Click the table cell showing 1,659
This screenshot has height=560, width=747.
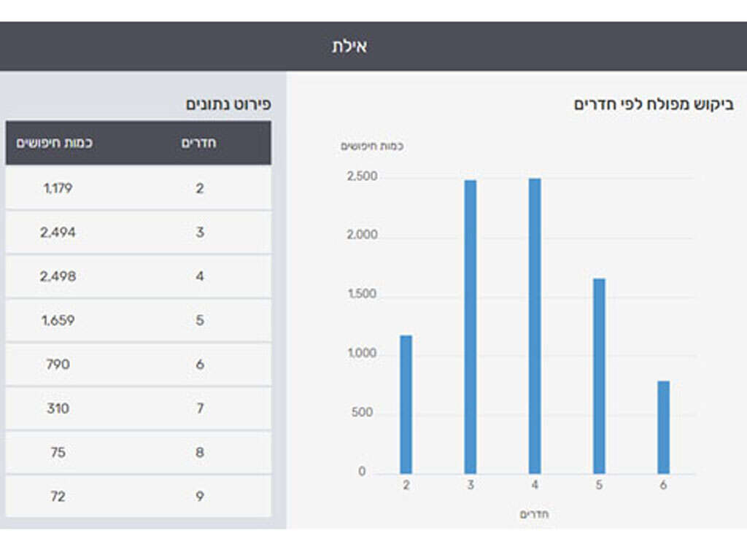click(58, 320)
